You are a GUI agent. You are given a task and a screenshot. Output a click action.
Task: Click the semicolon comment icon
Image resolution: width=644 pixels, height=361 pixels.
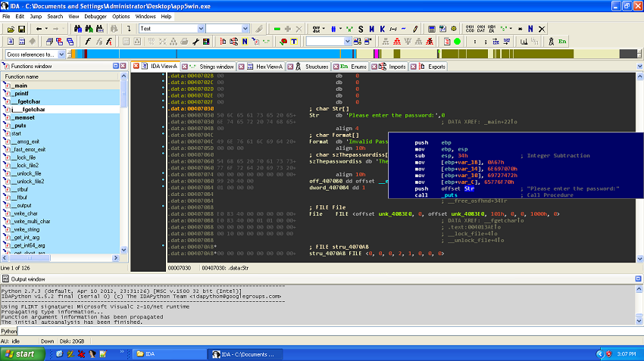(x=486, y=42)
